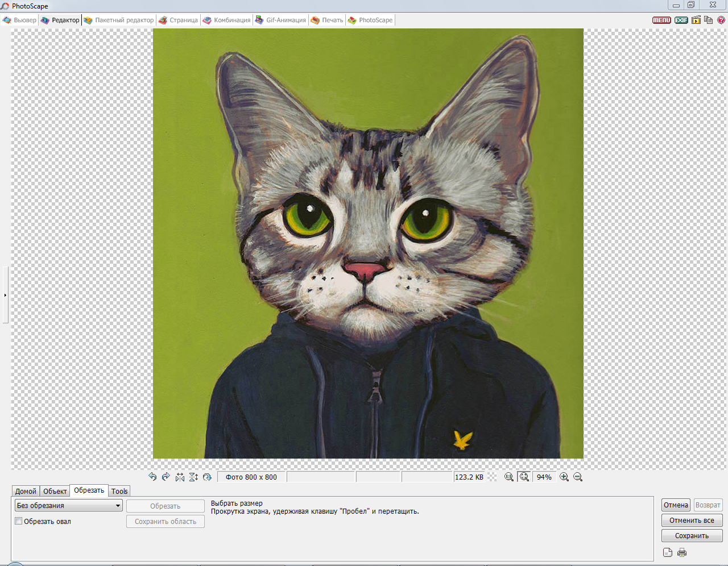Click the Обрезать crop button
This screenshot has width=728, height=566.
tap(166, 506)
